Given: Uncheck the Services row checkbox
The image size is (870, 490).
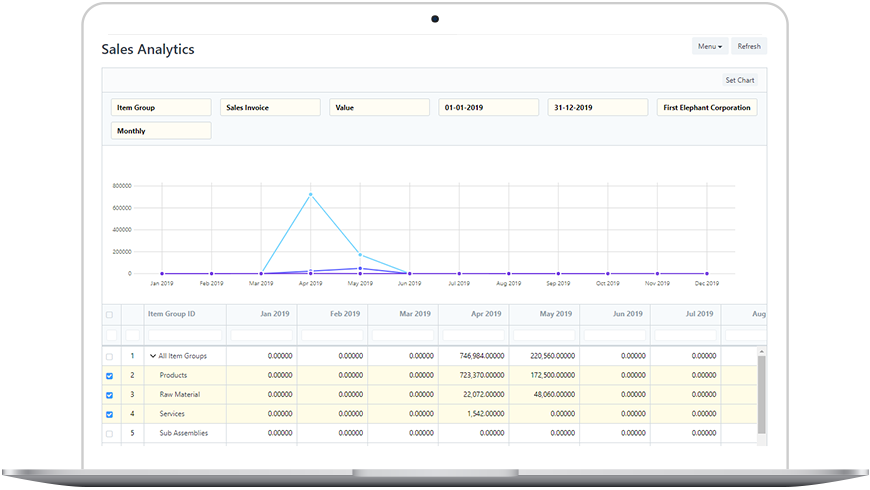Looking at the screenshot, I should (x=109, y=414).
